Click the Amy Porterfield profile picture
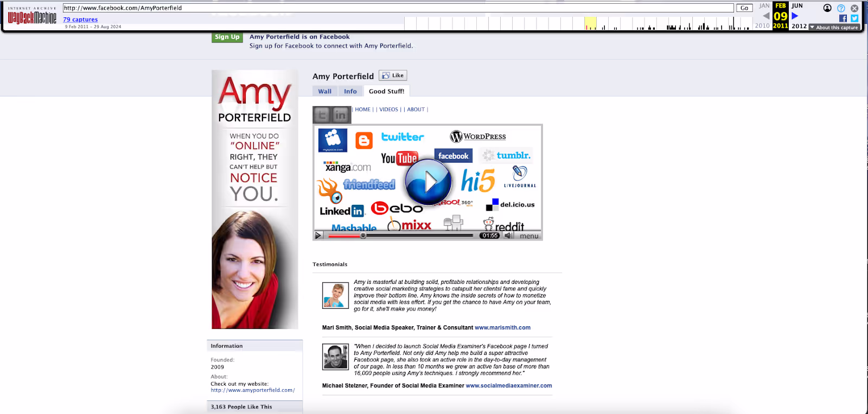 click(255, 199)
